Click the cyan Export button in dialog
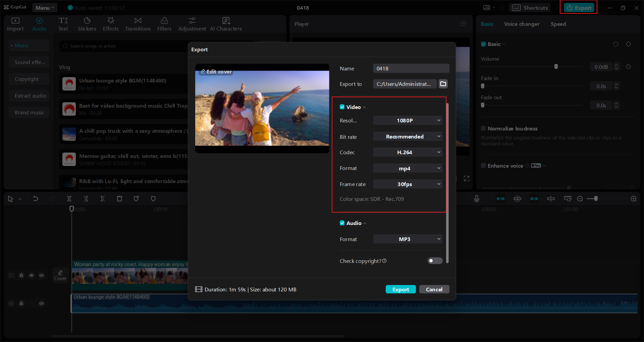Screen dimensions: 644x342 point(400,289)
